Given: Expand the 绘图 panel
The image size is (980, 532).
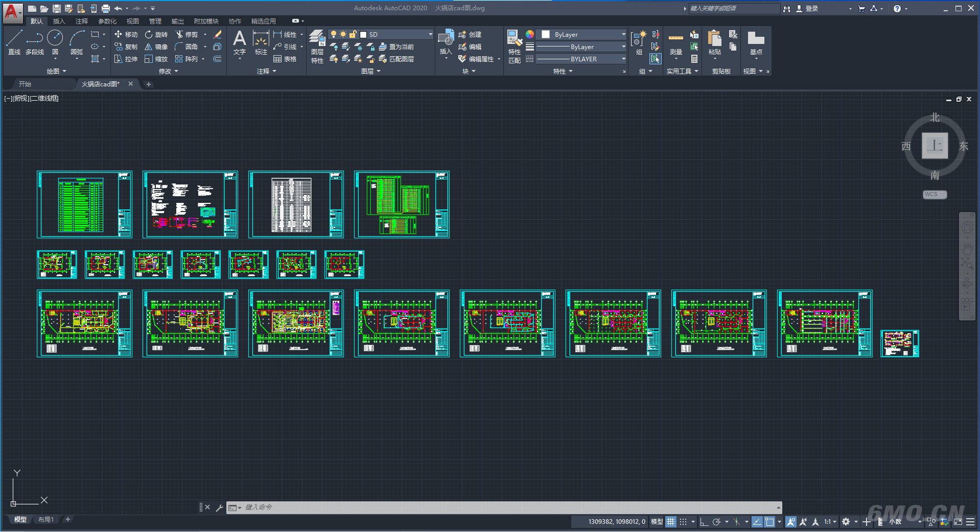Looking at the screenshot, I should coord(56,71).
